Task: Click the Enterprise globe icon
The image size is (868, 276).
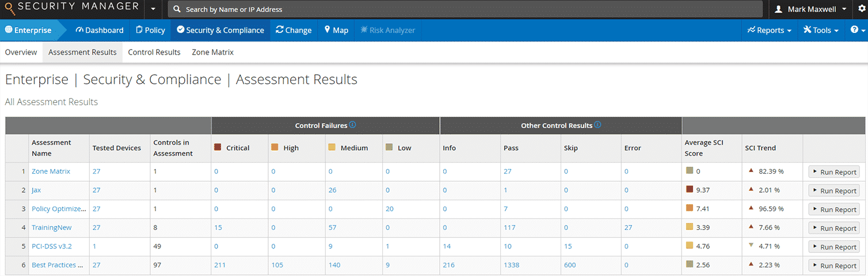Action: point(9,30)
